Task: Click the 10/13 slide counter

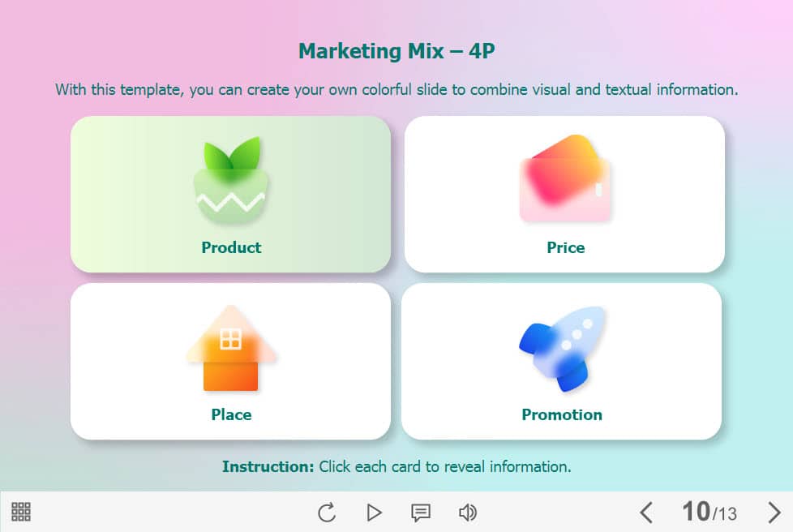Action: (x=709, y=513)
